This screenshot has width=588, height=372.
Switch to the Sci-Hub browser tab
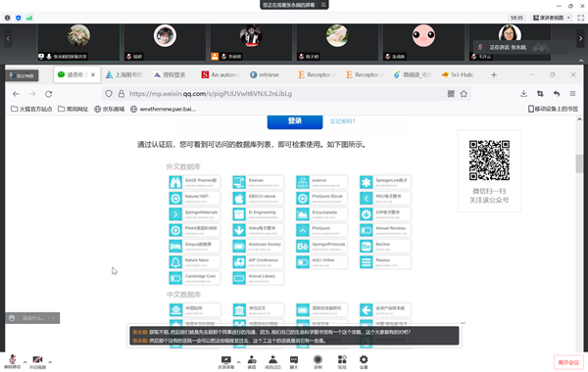(458, 75)
